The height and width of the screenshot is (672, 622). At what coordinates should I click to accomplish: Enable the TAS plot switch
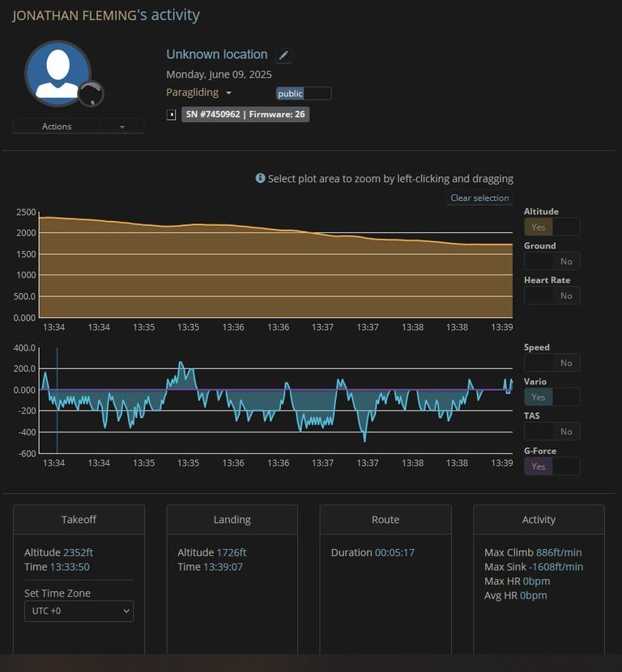(552, 432)
